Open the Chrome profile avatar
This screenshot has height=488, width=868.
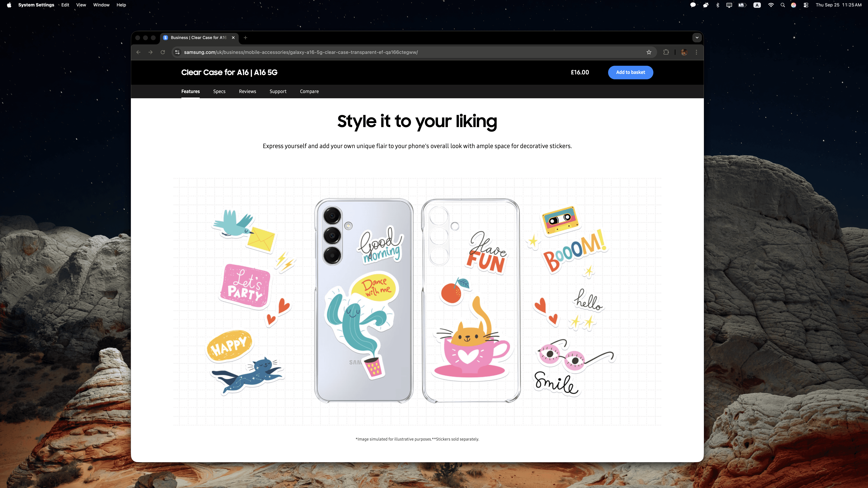tap(684, 52)
